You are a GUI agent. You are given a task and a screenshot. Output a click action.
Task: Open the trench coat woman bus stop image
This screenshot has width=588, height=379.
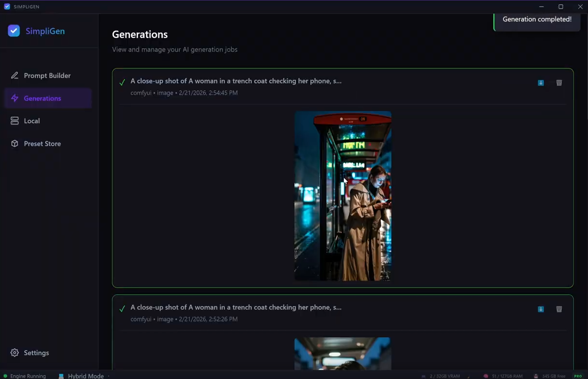[x=343, y=196]
